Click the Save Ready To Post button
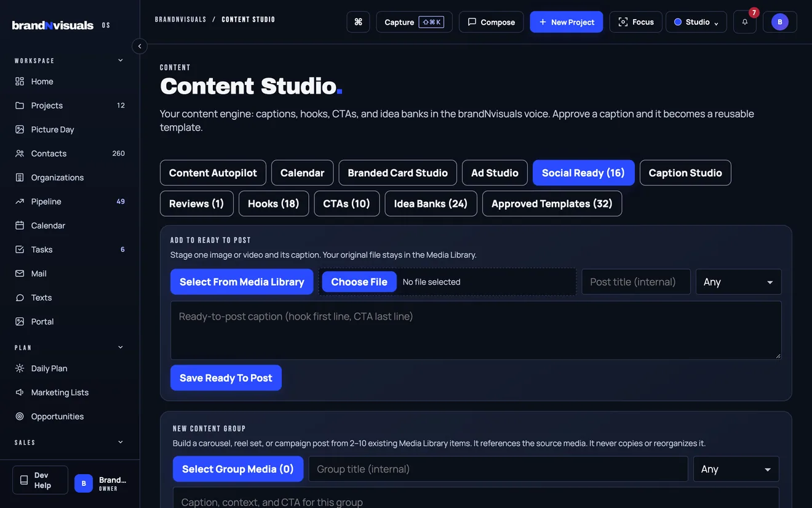Image resolution: width=812 pixels, height=508 pixels. [226, 378]
